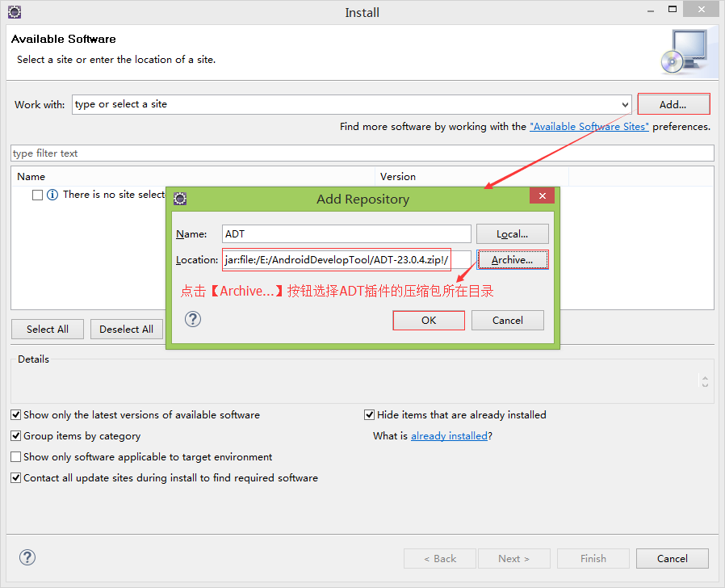Click the Finish button
The image size is (725, 588).
[593, 558]
